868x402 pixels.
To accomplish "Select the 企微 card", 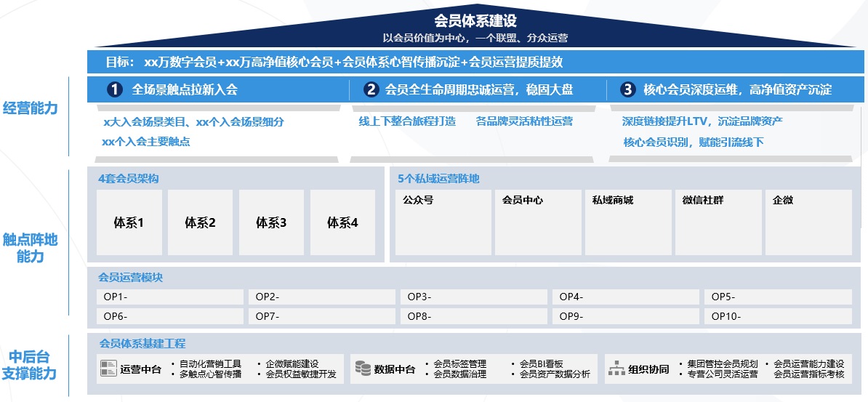I will (x=807, y=222).
